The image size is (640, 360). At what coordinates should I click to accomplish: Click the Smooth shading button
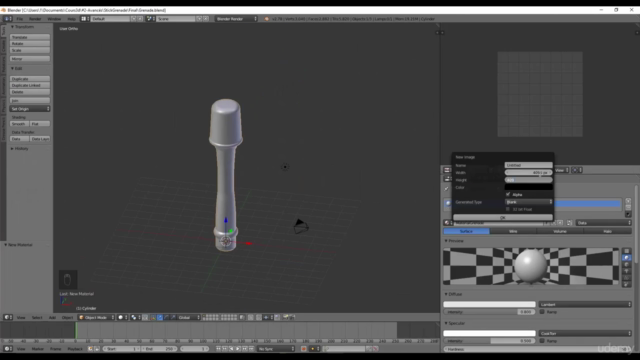click(19, 124)
